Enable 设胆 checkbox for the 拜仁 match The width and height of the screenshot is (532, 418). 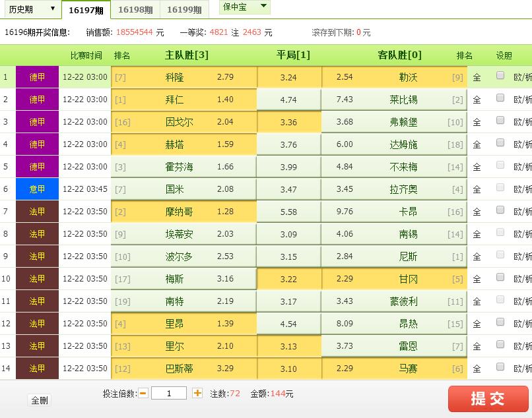pyautogui.click(x=501, y=100)
